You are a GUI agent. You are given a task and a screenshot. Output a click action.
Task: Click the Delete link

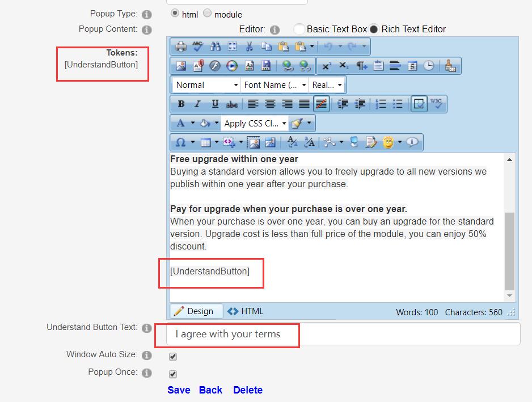tap(248, 390)
